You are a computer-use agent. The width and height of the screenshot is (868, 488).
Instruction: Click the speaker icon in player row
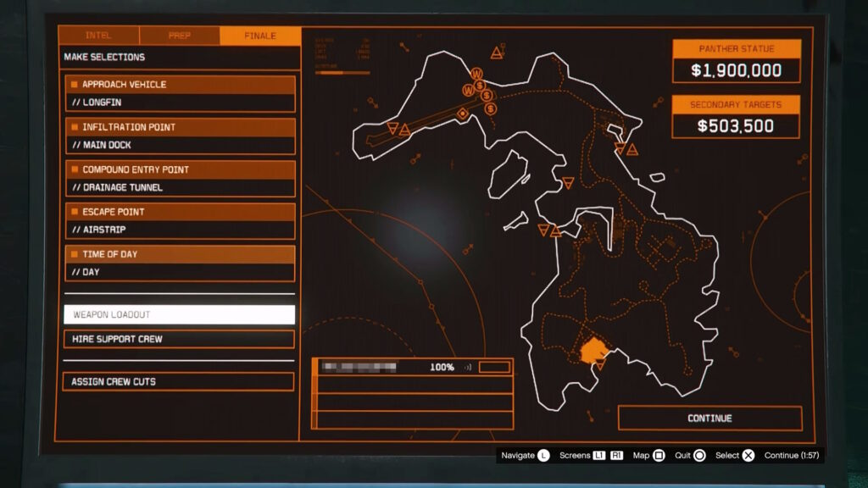[x=468, y=368]
